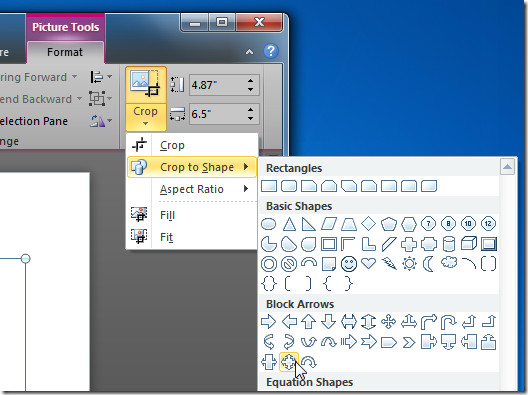
Task: Select the Chevron block arrow shape
Action: point(409,343)
